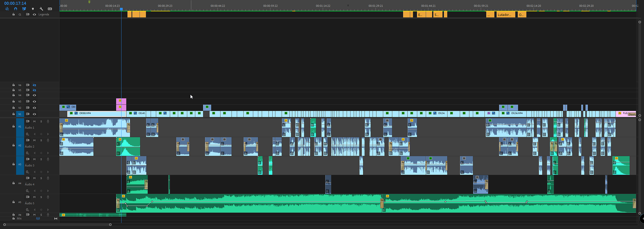Viewport: 644px width, 229px height.
Task: Click the green sequence marker on ruler
Action: click(x=89, y=2)
